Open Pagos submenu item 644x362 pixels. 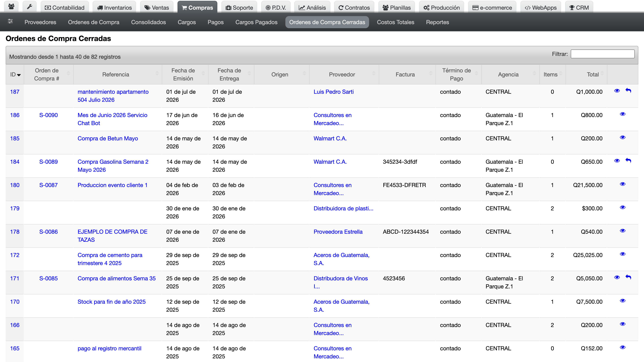point(216,22)
